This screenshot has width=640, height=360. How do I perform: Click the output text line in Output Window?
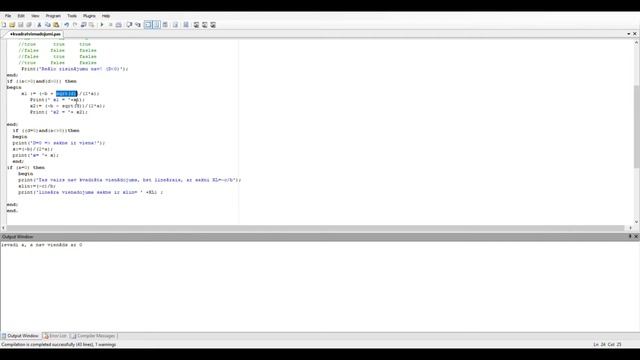[42, 245]
